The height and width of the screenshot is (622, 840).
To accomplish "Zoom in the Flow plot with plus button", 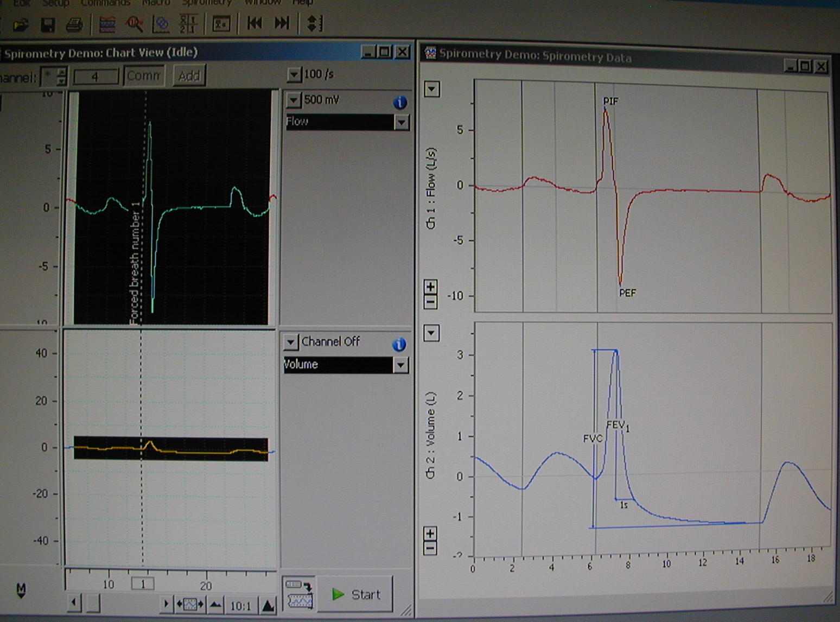I will [x=430, y=287].
